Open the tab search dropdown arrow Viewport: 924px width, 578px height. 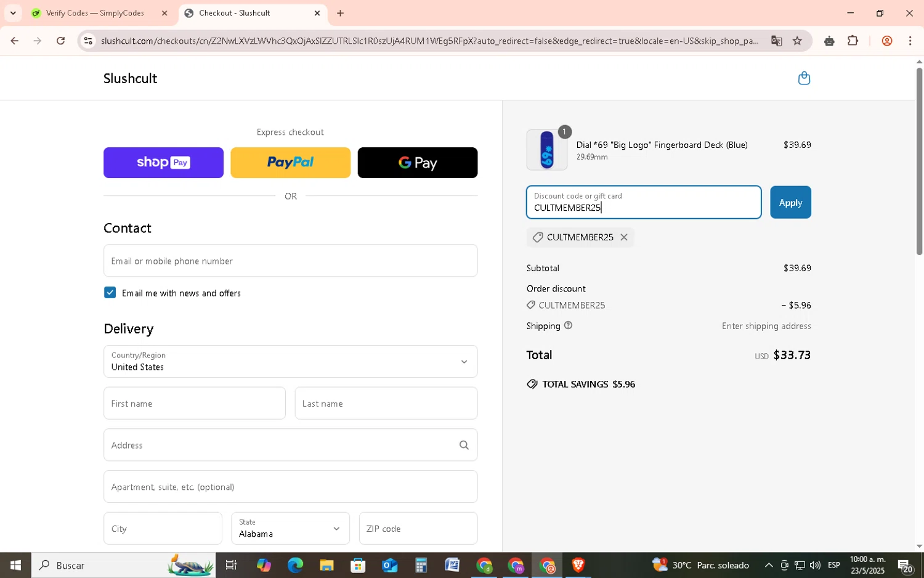click(13, 13)
